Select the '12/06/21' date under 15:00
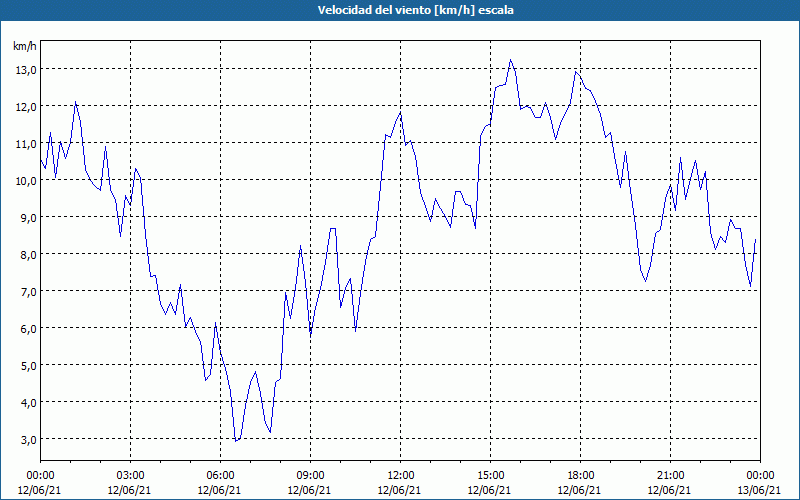Image resolution: width=800 pixels, height=500 pixels. tap(489, 490)
